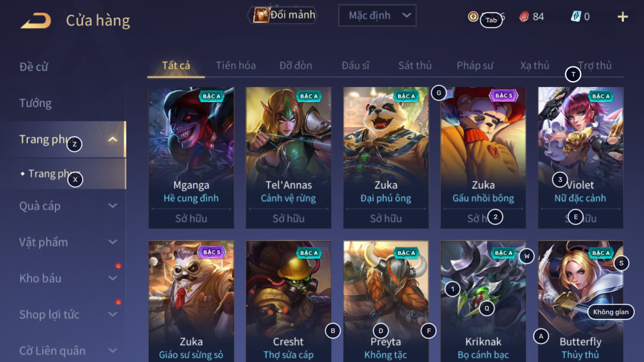The height and width of the screenshot is (362, 644).
Task: Click the back arrow icon beside Cửa hàng
Action: [x=36, y=21]
